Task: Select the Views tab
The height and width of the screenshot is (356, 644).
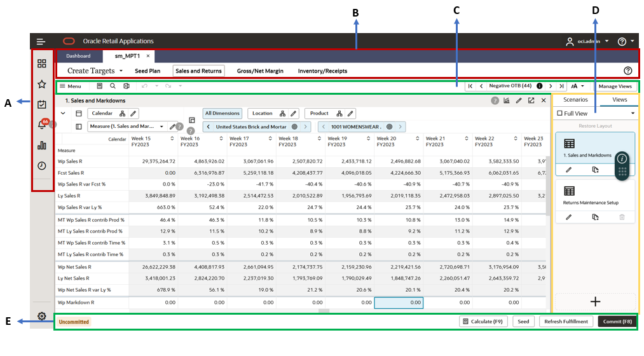Action: click(x=619, y=100)
